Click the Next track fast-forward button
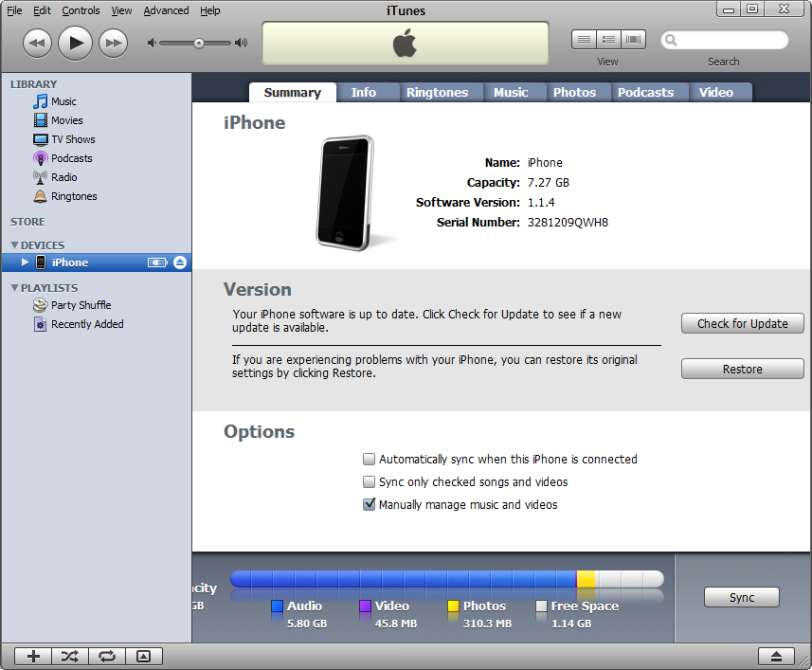The image size is (812, 670). click(114, 43)
